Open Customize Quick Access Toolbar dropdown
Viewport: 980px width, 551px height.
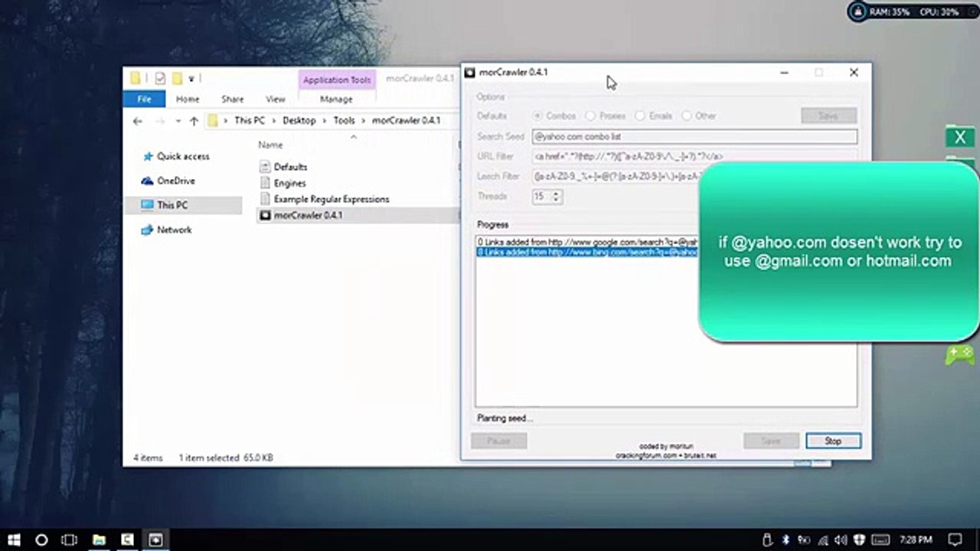pyautogui.click(x=191, y=78)
